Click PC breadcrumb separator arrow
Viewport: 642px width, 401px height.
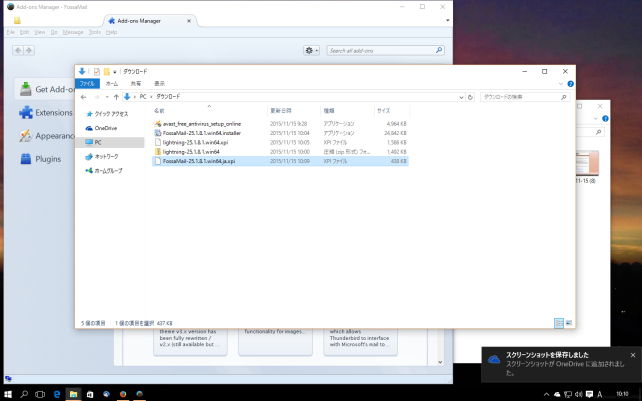click(151, 97)
